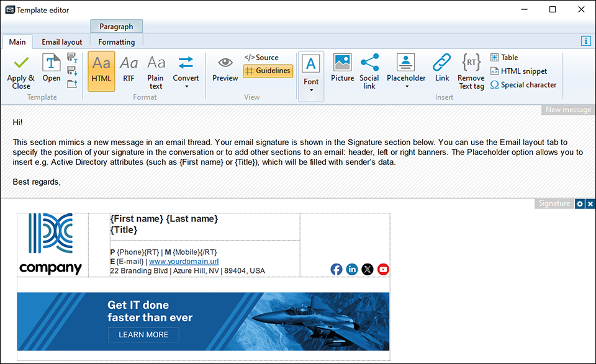Open the Preview view

[225, 69]
